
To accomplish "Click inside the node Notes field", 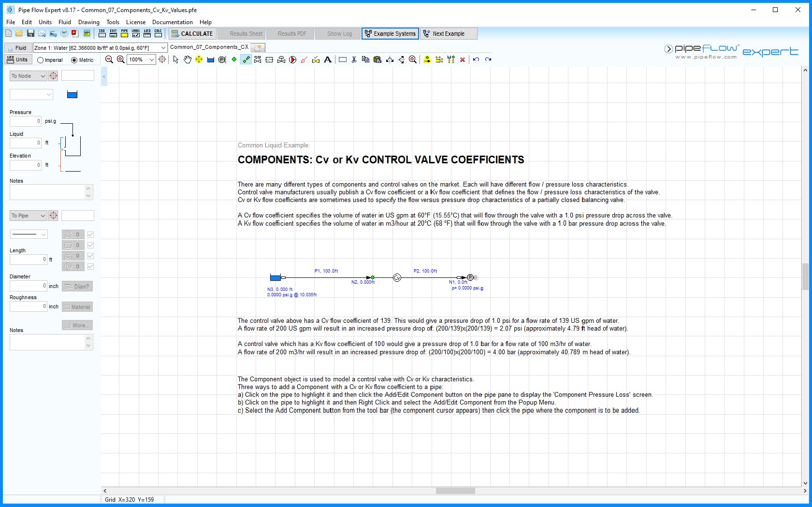I will click(48, 192).
